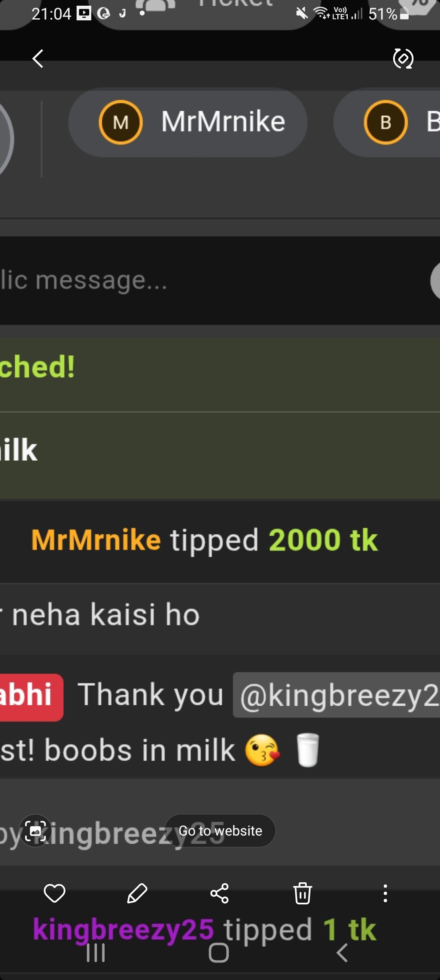Tap the share icon
This screenshot has height=980, width=440.
pos(220,893)
